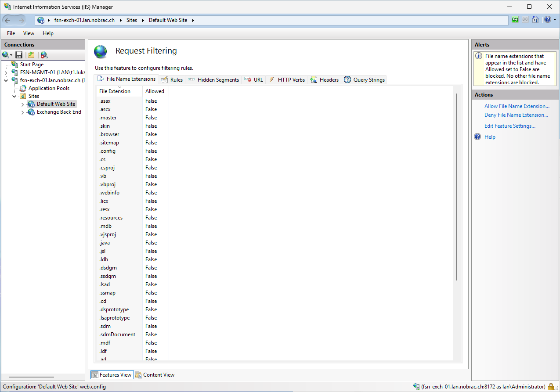560x392 pixels.
Task: Click the Stop icon in the address toolbar
Action: coord(525,20)
